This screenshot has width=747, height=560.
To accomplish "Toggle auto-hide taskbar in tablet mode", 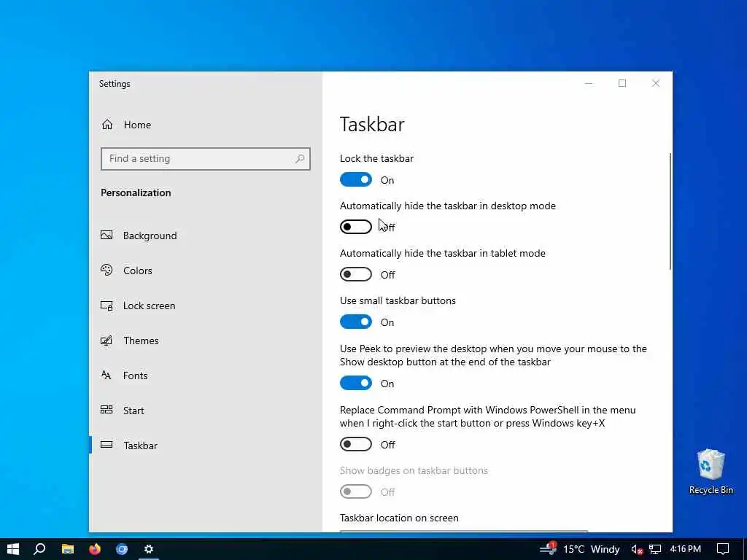I will pos(356,274).
